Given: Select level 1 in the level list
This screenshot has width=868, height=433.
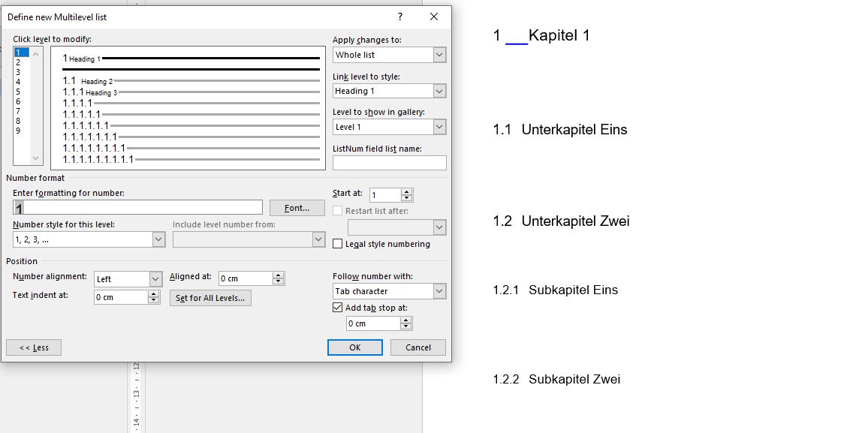Looking at the screenshot, I should click(22, 53).
